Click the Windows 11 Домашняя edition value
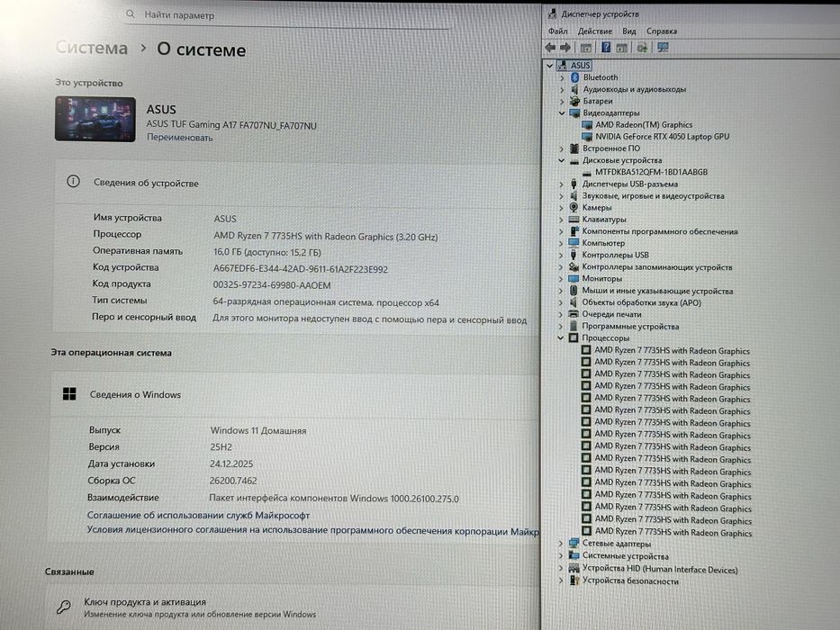 [258, 430]
